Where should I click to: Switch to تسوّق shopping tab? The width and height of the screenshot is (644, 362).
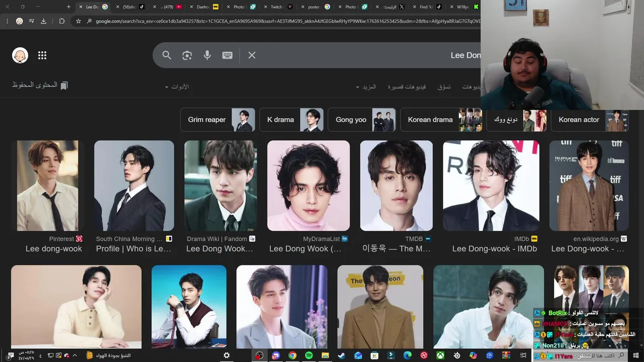pos(444,87)
